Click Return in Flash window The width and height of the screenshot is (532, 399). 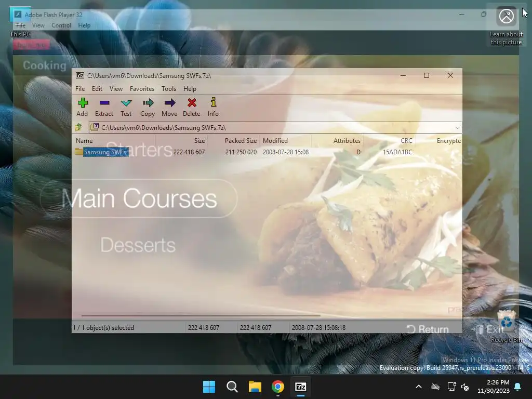(428, 329)
